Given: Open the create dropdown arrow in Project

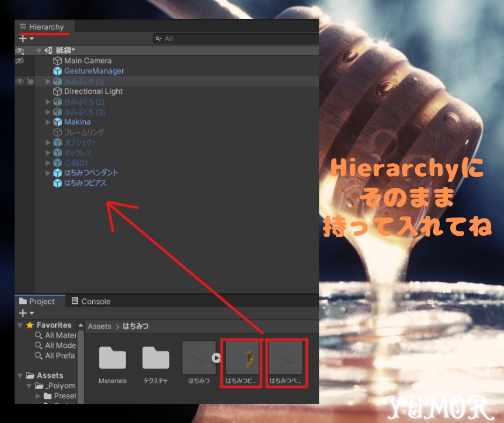Looking at the screenshot, I should (x=32, y=313).
